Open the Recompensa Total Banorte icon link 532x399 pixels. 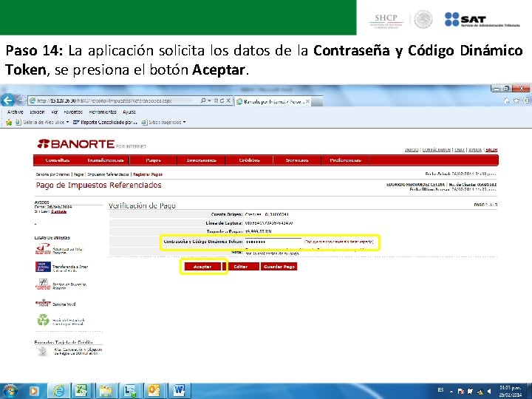tap(43, 250)
